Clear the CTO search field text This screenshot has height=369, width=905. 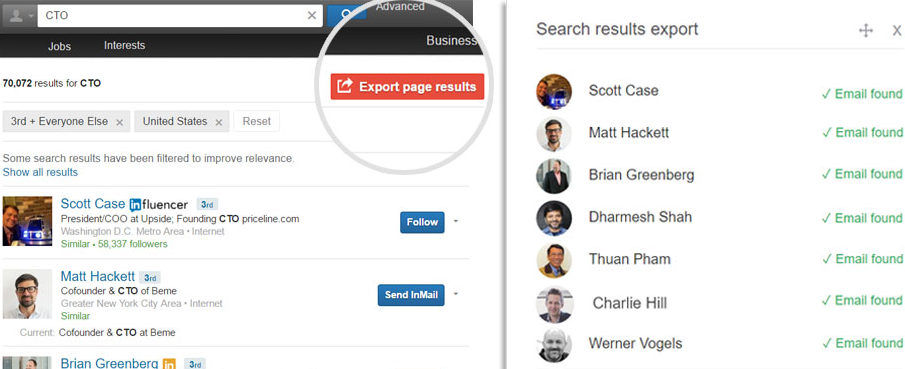coord(312,16)
